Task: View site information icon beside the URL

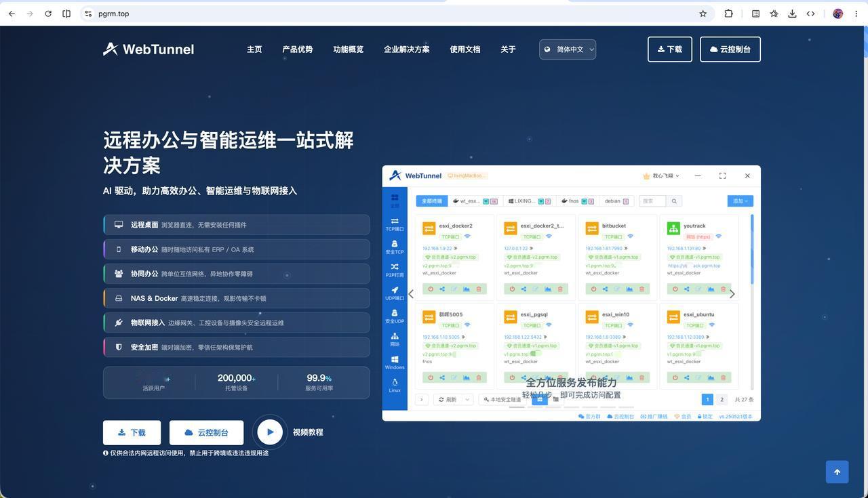Action: click(88, 14)
